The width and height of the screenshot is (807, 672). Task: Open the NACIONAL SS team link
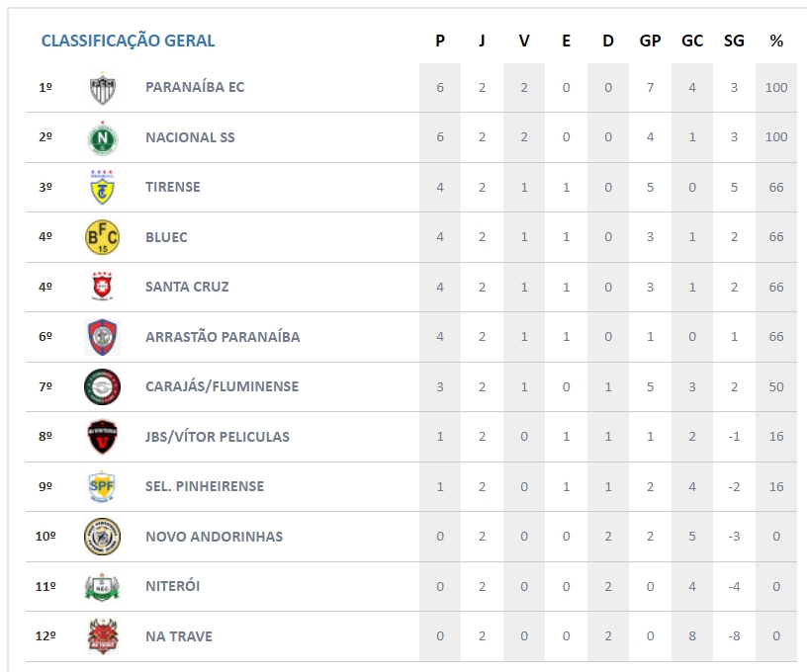190,137
